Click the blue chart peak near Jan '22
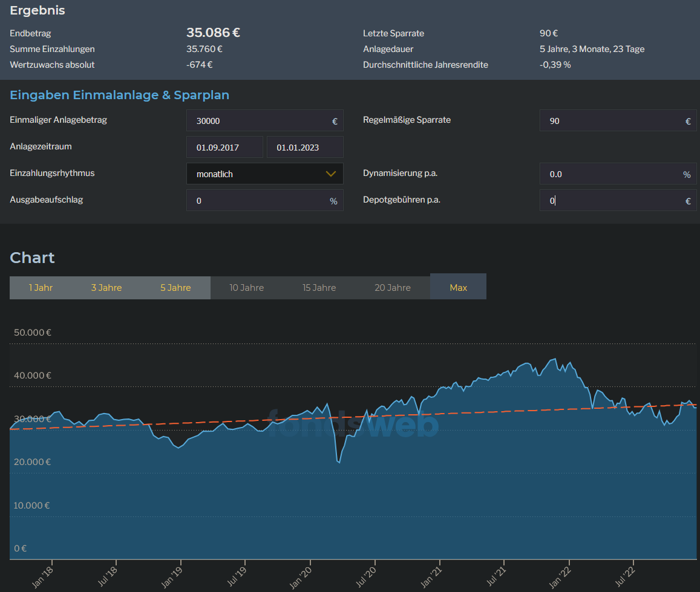The image size is (700, 592). tap(554, 359)
